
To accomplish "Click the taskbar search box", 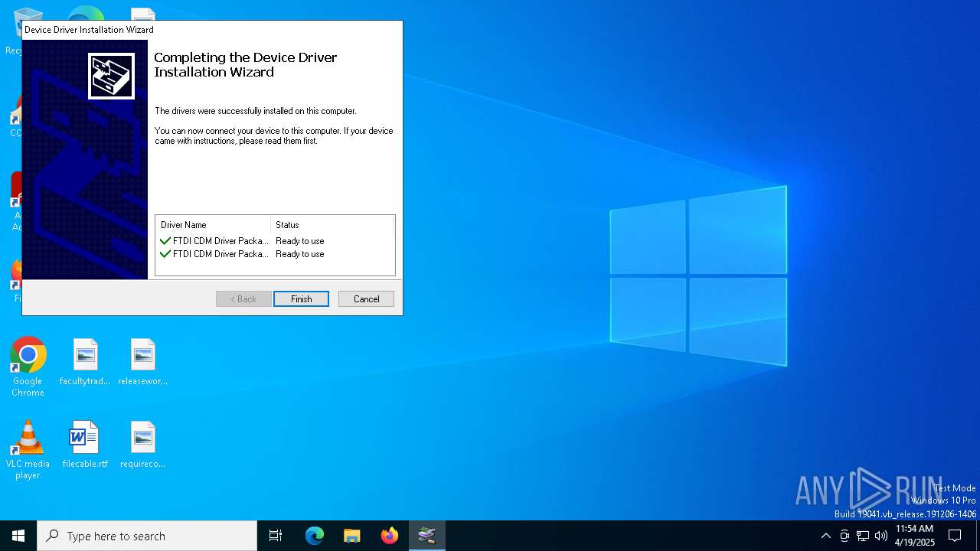I will click(x=147, y=536).
